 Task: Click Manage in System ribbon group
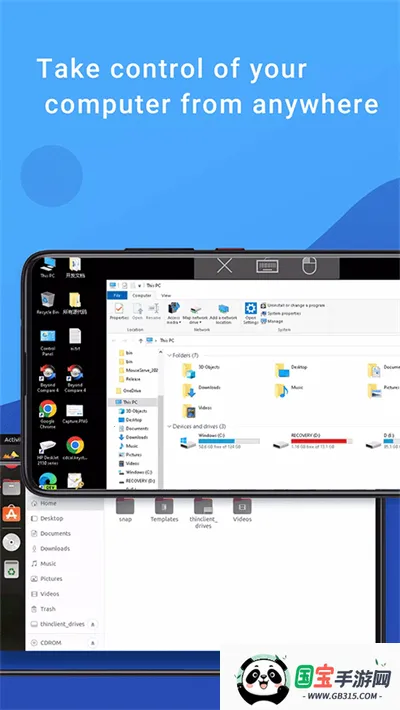coord(272,321)
